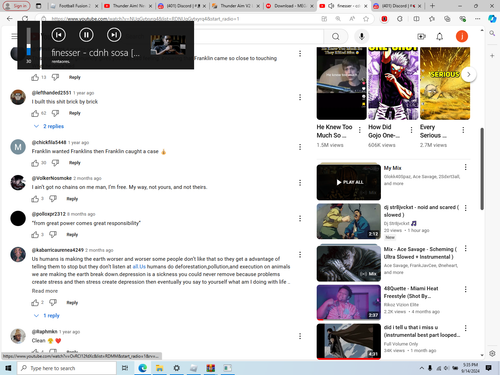Viewport: 500px width, 375px height.
Task: Switch to the first Discord browser tab
Action: (182, 6)
